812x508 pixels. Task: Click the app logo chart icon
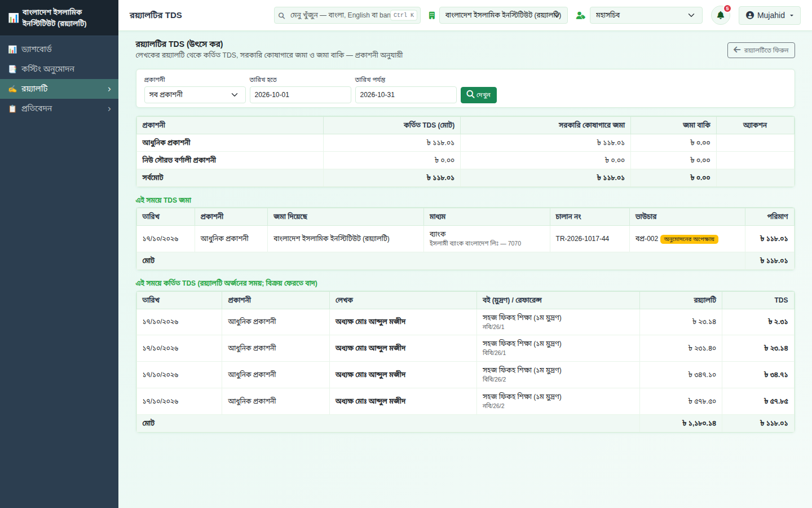pyautogui.click(x=14, y=18)
